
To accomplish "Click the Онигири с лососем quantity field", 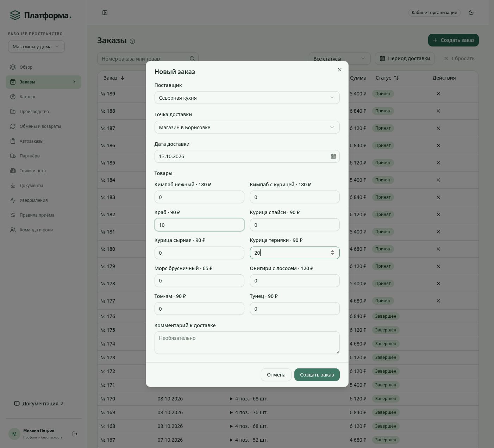I will click(295, 281).
